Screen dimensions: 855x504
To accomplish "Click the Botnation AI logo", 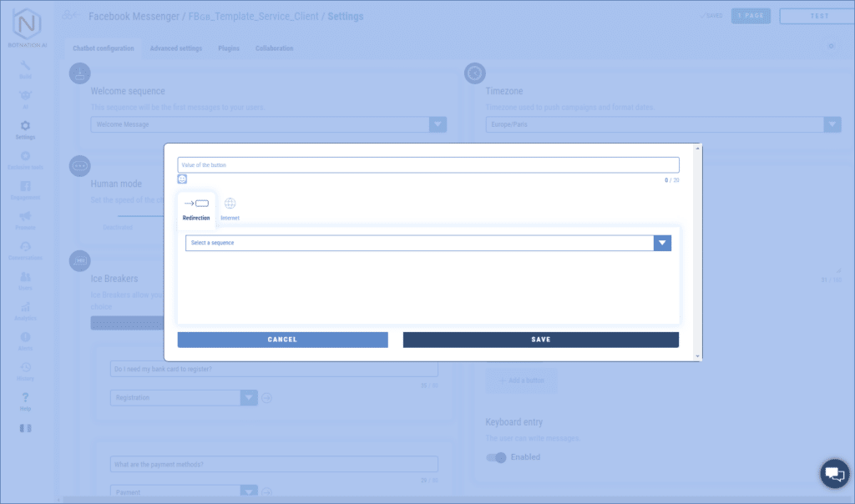I will point(27,25).
